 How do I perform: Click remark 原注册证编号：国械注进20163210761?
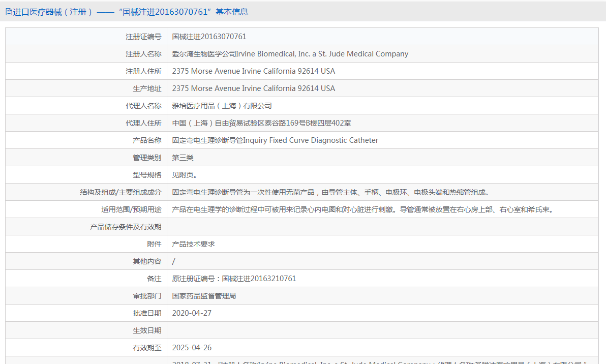(234, 279)
